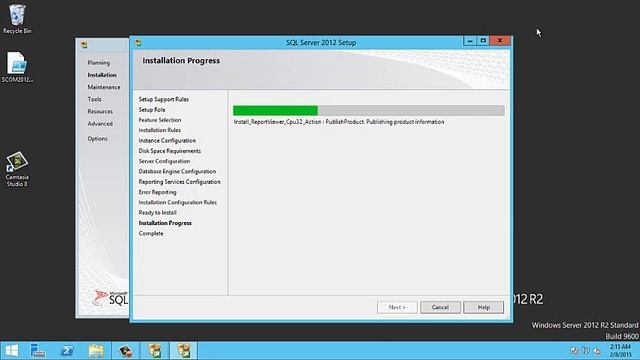
Task: Select the SCOM2012 file desktop icon
Action: click(17, 67)
